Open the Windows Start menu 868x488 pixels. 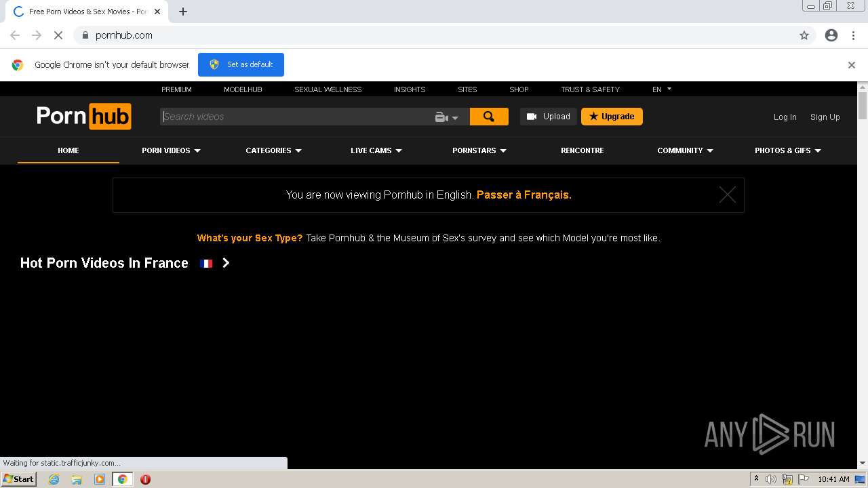18,479
